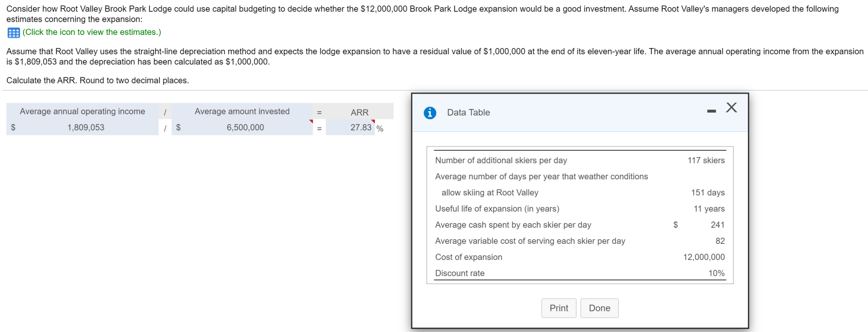This screenshot has width=868, height=332.
Task: Click the 82 variable cost value
Action: tap(720, 241)
